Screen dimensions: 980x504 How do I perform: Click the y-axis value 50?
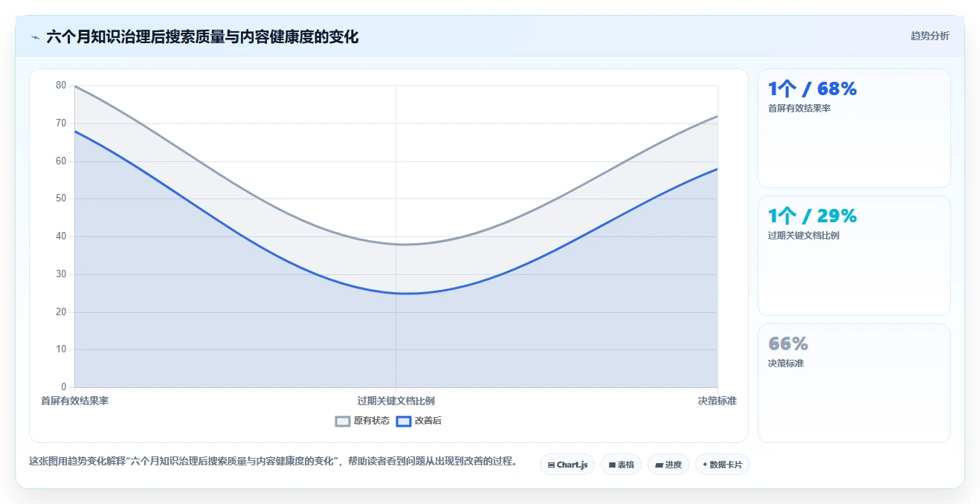click(x=61, y=198)
